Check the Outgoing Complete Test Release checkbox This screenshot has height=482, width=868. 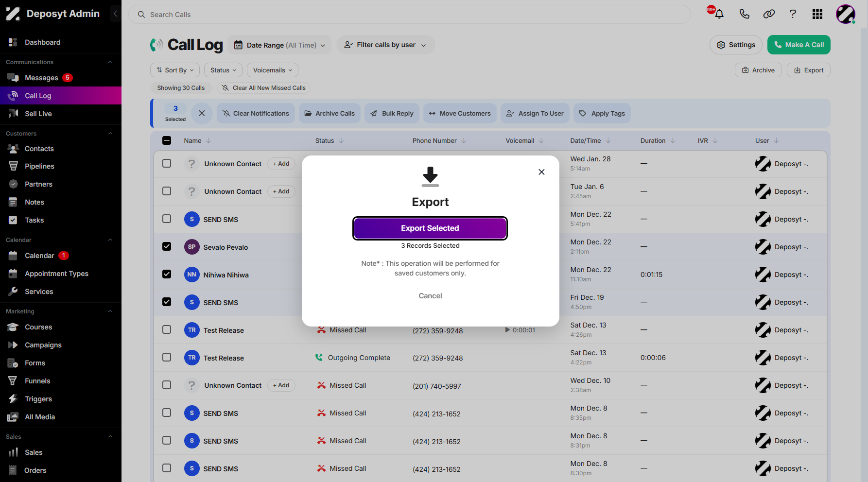(x=167, y=357)
